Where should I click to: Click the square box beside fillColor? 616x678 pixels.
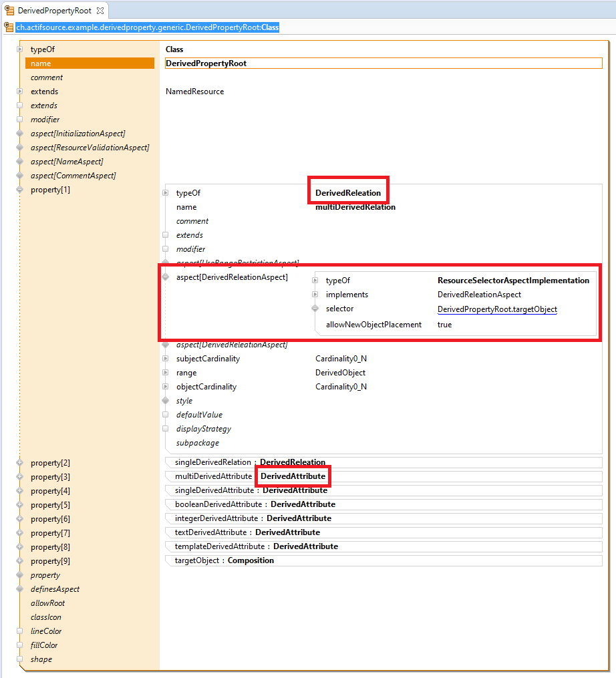(x=19, y=645)
